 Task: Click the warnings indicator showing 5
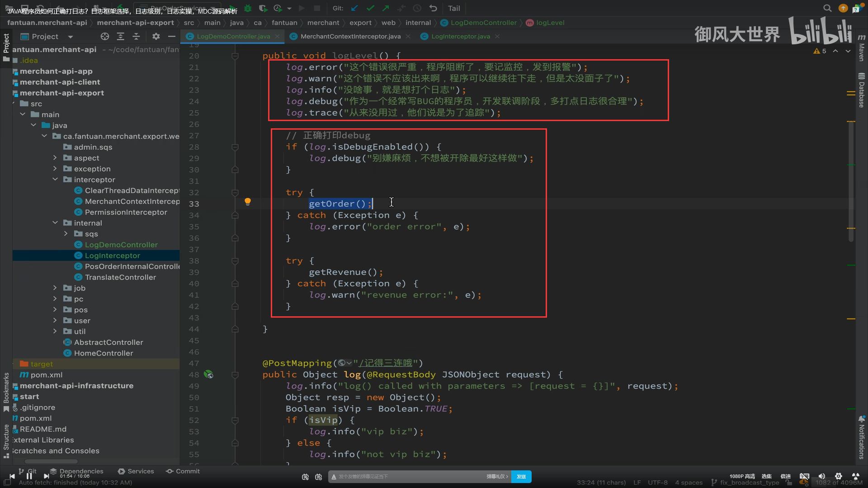click(x=820, y=51)
